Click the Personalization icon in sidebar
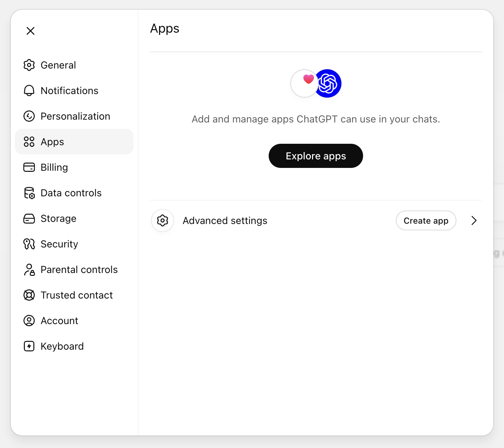The image size is (504, 448). tap(29, 116)
